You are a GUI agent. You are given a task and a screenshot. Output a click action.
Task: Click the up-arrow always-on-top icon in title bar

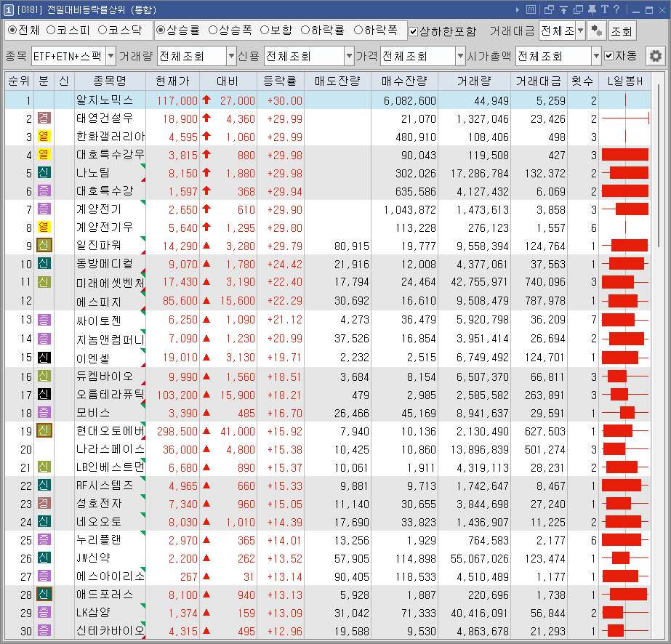coord(563,9)
